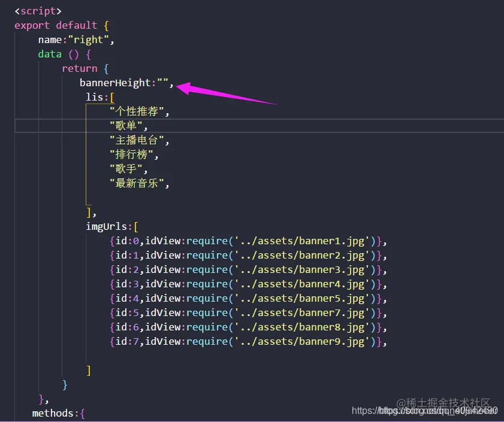Click closing ']' of imgUrls array
The image size is (504, 422).
[89, 371]
